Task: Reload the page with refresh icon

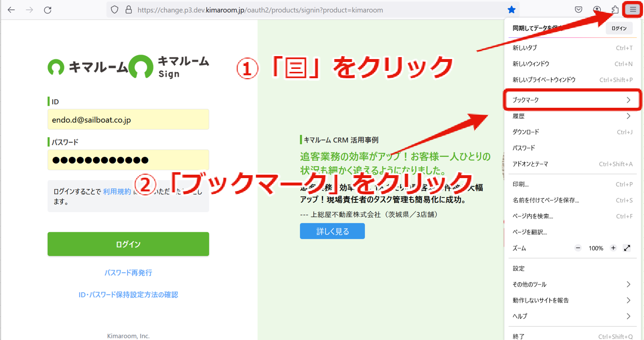Action: (48, 10)
